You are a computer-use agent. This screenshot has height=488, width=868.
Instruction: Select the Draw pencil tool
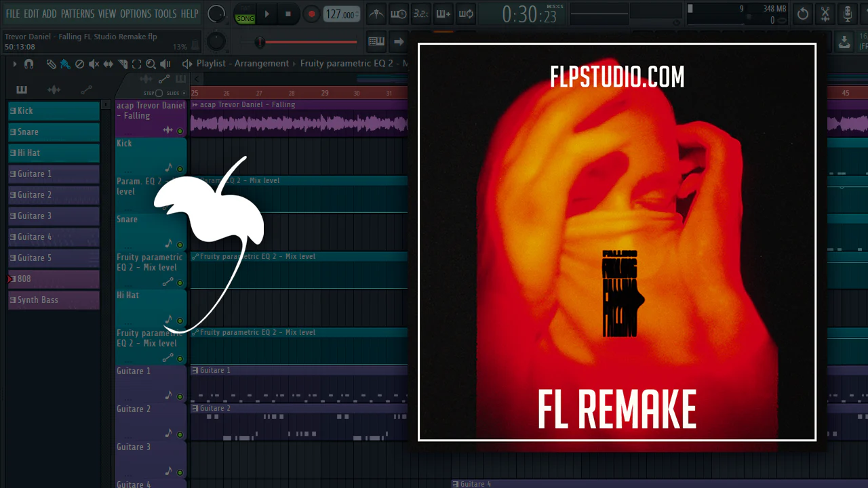click(x=51, y=64)
